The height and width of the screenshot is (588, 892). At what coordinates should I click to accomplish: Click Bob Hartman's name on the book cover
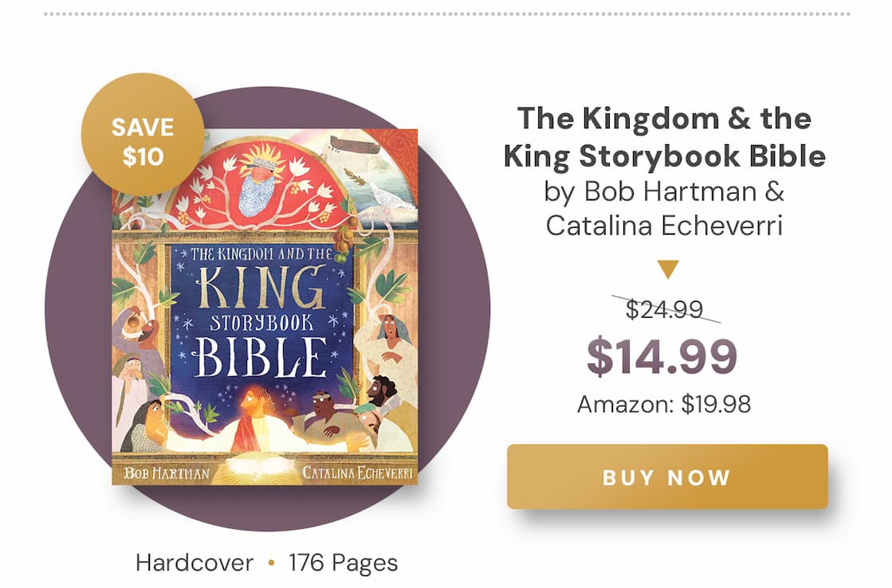pos(167,474)
